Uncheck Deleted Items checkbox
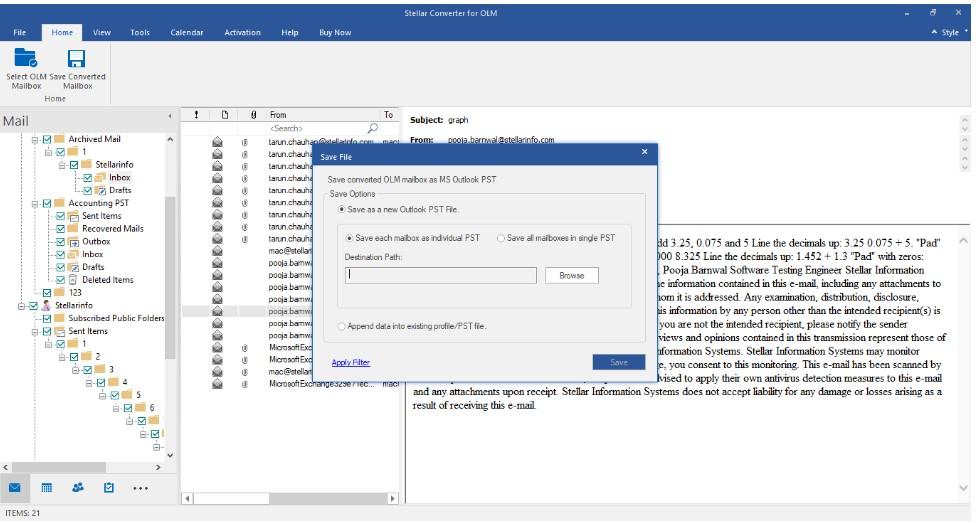Image resolution: width=978 pixels, height=523 pixels. pos(61,280)
